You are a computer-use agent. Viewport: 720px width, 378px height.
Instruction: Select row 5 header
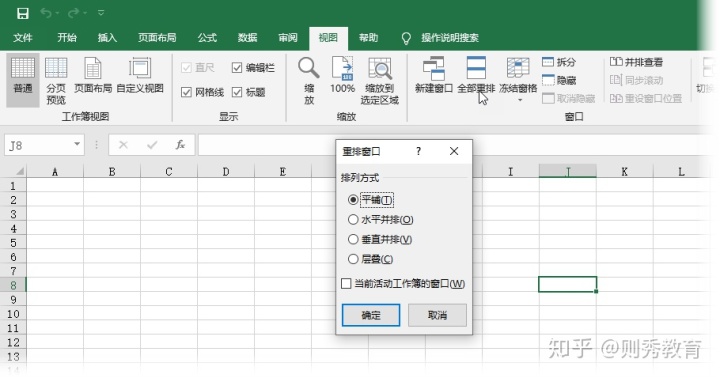click(x=13, y=243)
